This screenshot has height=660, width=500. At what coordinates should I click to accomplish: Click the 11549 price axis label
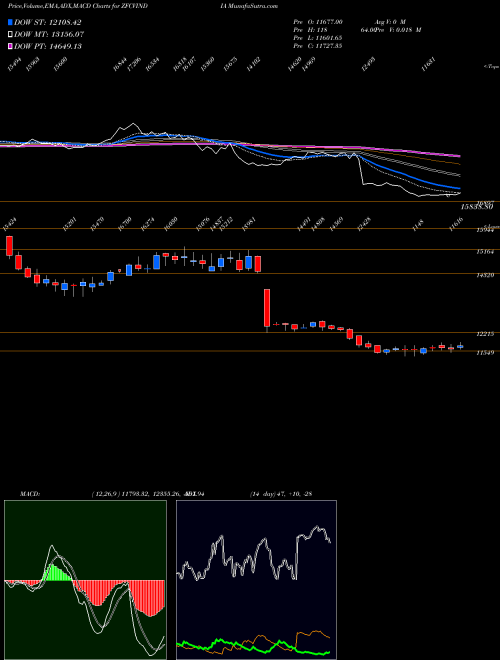(x=484, y=353)
